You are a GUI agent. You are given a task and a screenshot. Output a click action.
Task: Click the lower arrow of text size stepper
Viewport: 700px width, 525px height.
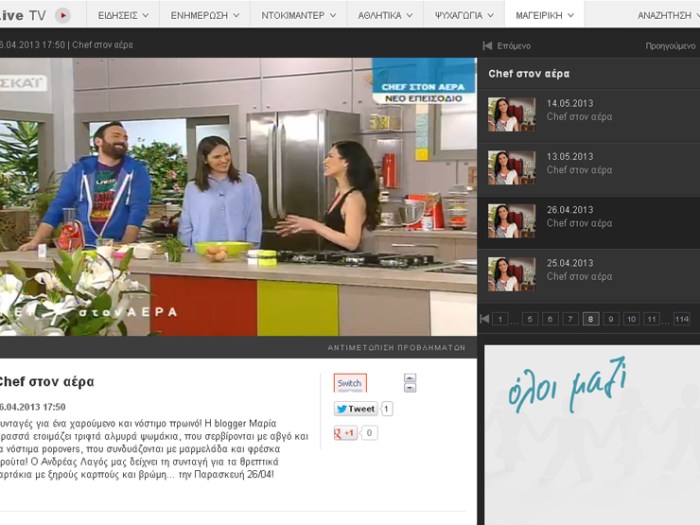coord(410,388)
